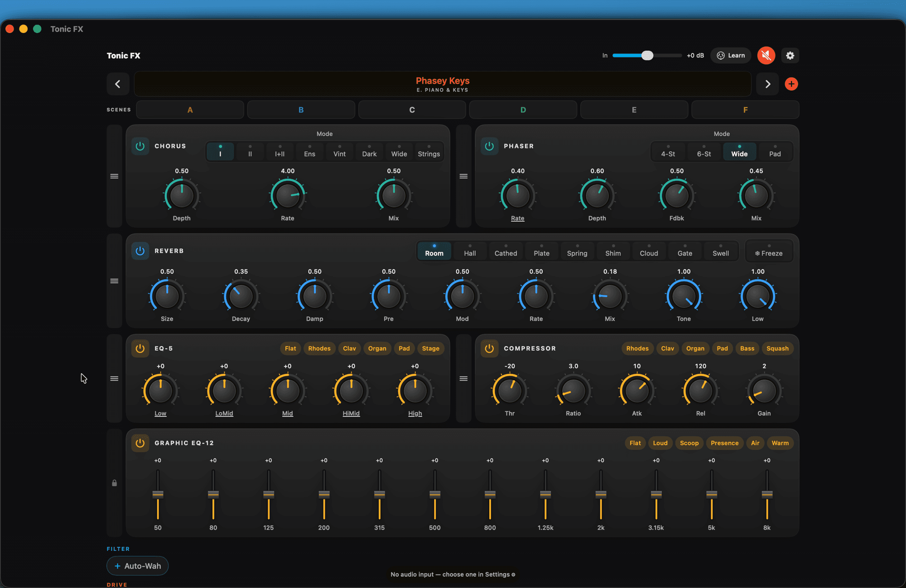Toggle the Compressor power button
Screen dimensions: 906x588
point(489,349)
